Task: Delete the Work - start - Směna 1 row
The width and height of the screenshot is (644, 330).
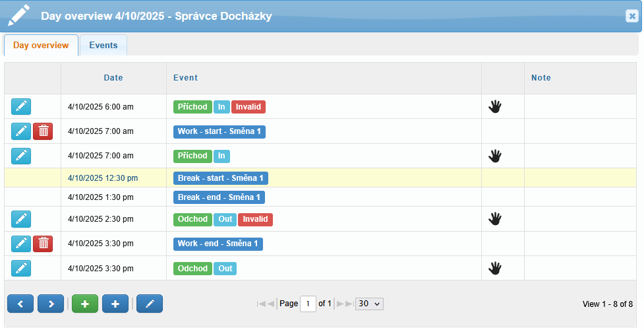Action: coord(43,131)
